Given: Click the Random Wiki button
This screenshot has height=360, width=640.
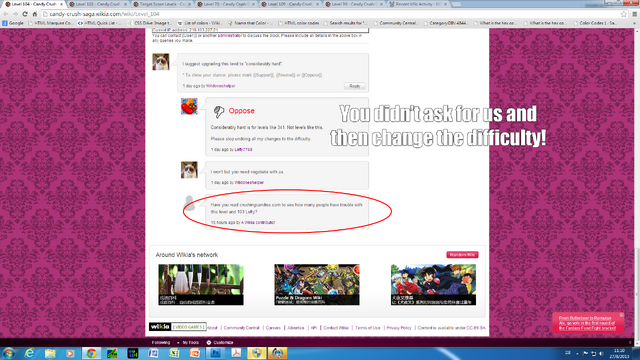Looking at the screenshot, I should [462, 255].
